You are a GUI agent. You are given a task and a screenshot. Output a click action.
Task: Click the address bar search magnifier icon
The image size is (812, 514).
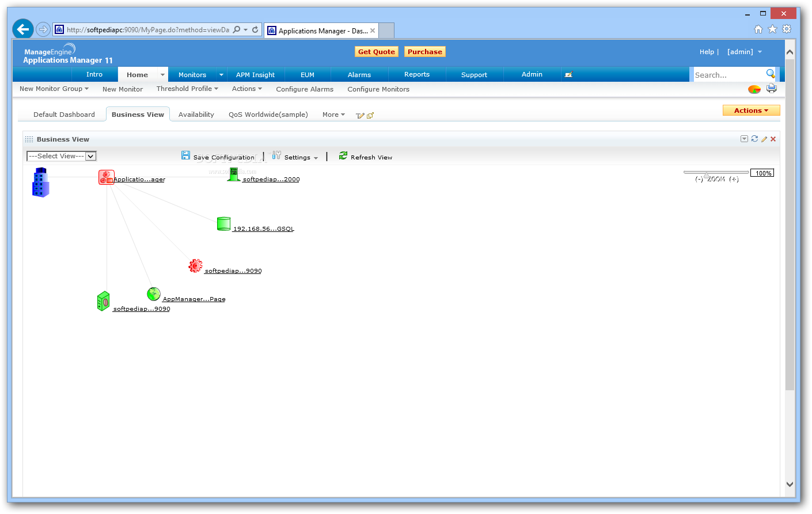click(237, 29)
